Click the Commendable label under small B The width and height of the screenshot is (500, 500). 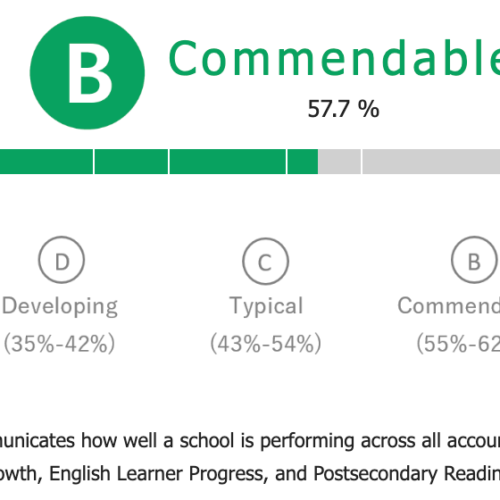point(449,305)
